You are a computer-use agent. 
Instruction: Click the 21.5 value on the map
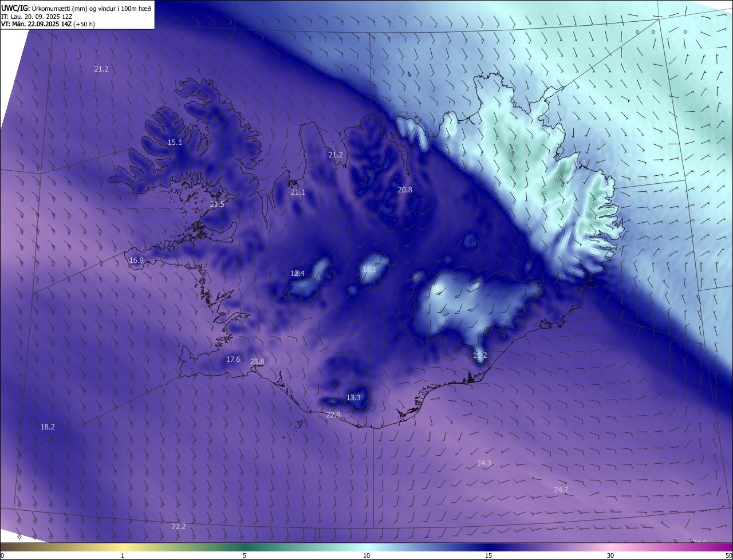(x=217, y=204)
